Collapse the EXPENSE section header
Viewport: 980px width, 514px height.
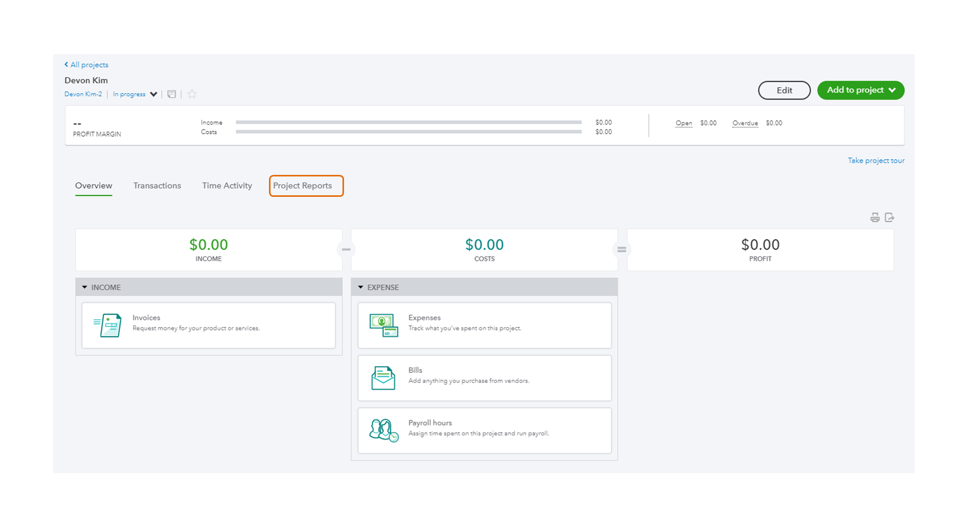[x=360, y=287]
